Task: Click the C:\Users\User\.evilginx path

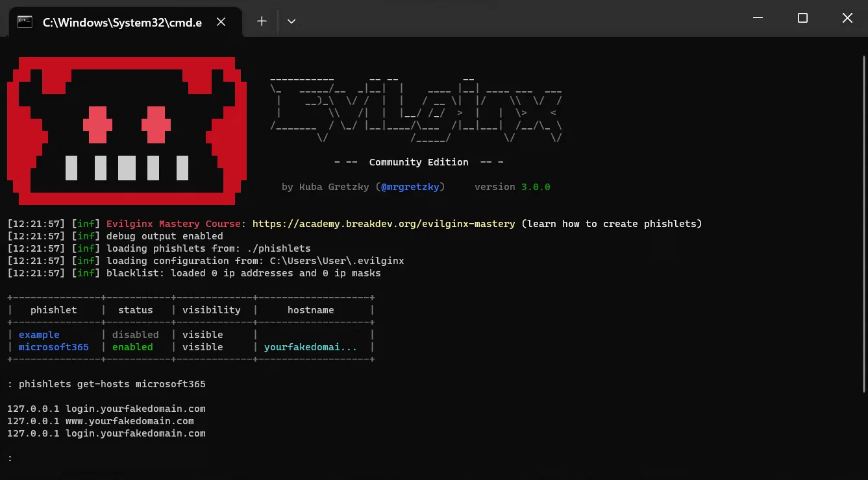Action: [x=337, y=261]
